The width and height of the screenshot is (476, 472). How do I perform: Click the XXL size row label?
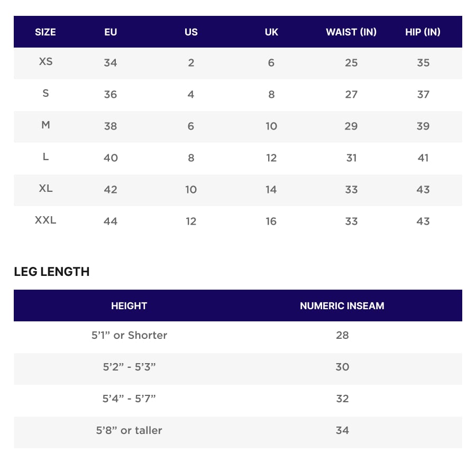point(45,220)
